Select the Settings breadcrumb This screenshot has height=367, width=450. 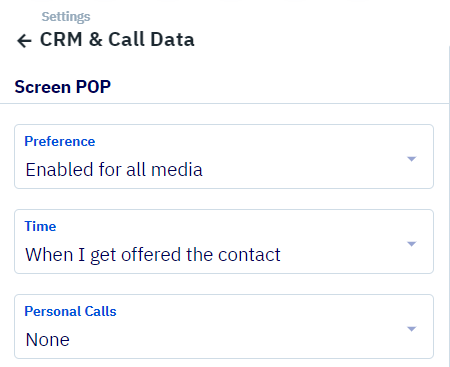point(66,17)
